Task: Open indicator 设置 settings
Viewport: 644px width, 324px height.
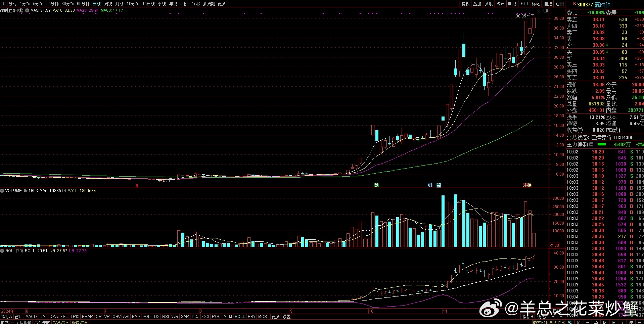Action: click(286, 317)
